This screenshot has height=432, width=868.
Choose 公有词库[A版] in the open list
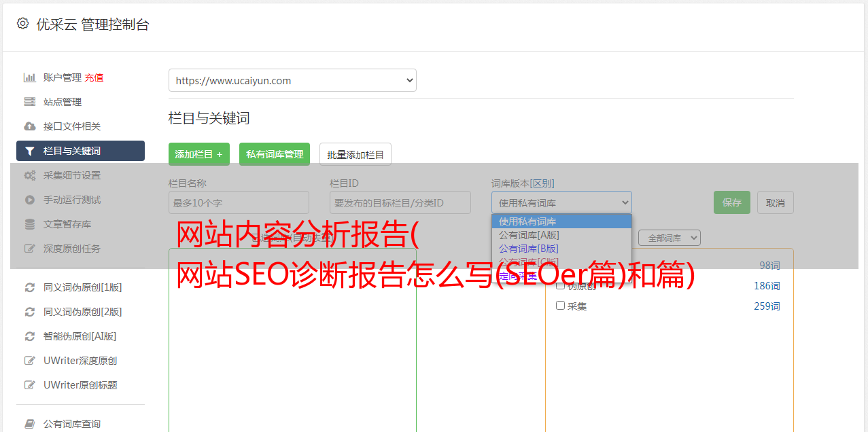pyautogui.click(x=561, y=235)
